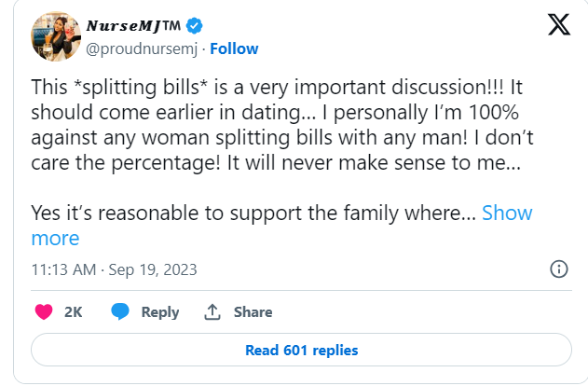588x386 pixels.
Task: Click the blue reply bubble icon
Action: (x=120, y=312)
